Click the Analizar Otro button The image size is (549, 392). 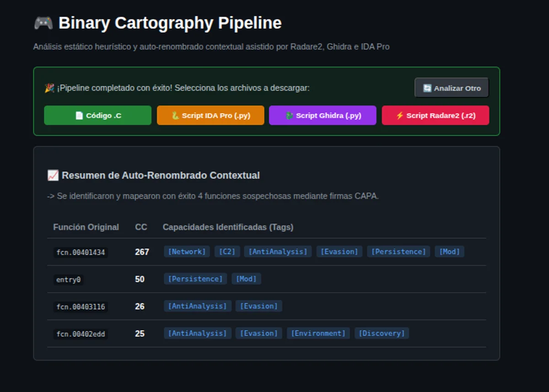point(452,88)
